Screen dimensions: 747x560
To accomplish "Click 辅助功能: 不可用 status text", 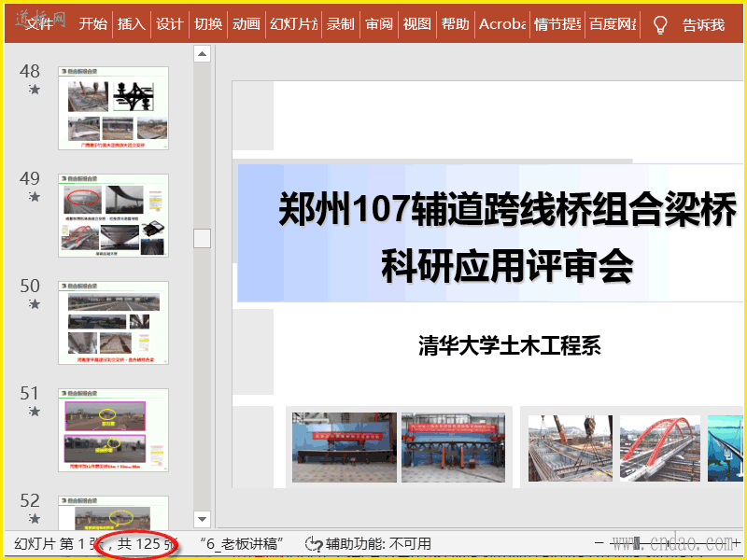I will [x=378, y=543].
